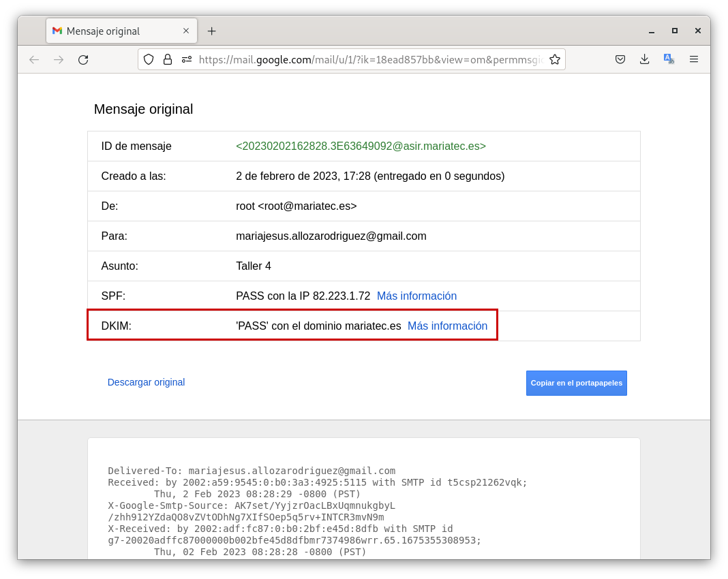
Task: Close the 'Mensaje original' tab
Action: click(186, 31)
